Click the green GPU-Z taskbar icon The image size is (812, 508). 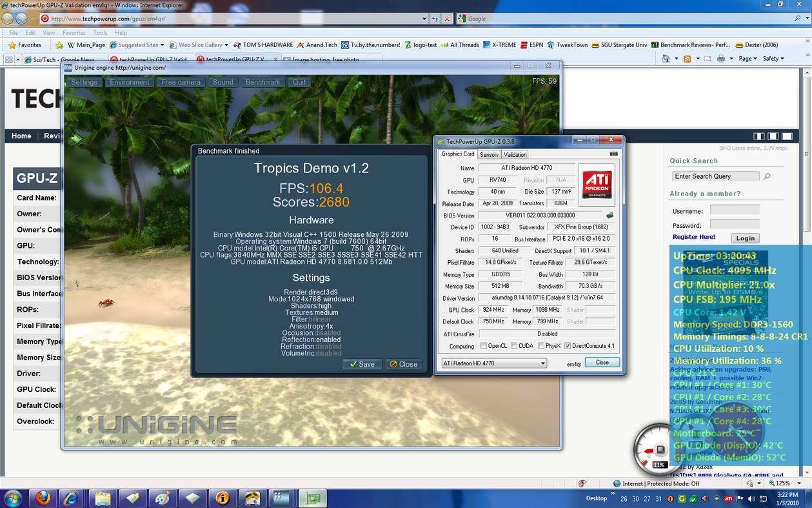click(x=313, y=498)
